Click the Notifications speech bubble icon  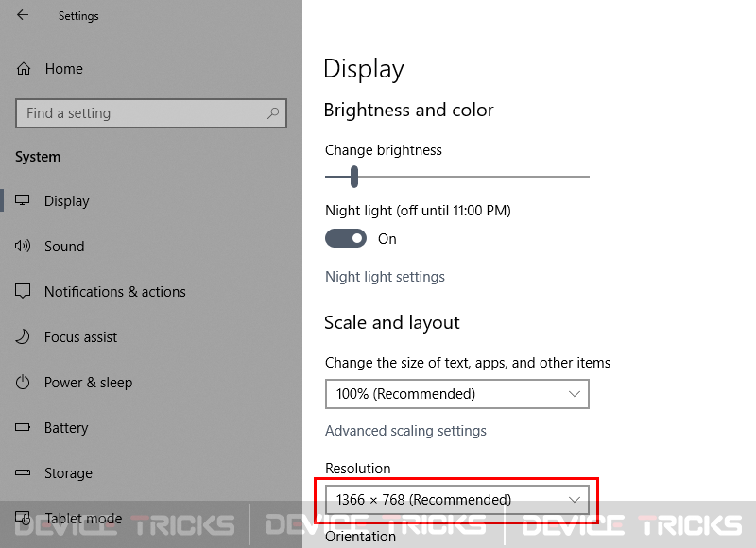(22, 291)
